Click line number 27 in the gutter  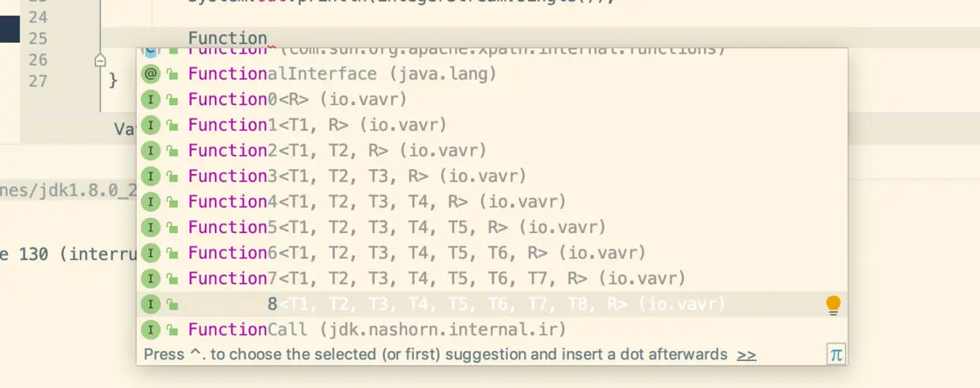pos(38,81)
